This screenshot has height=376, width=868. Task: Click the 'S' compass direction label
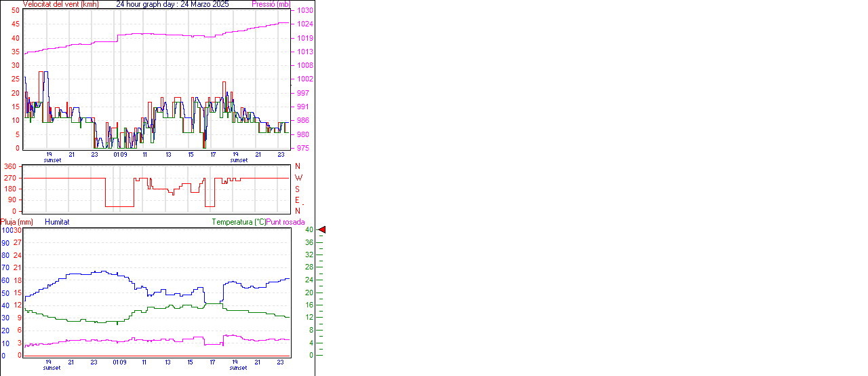tap(298, 189)
